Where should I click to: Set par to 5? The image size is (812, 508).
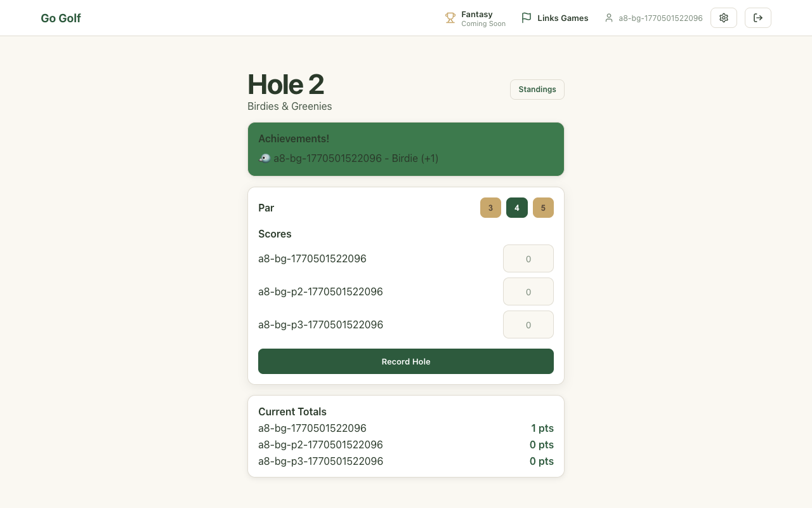click(543, 208)
